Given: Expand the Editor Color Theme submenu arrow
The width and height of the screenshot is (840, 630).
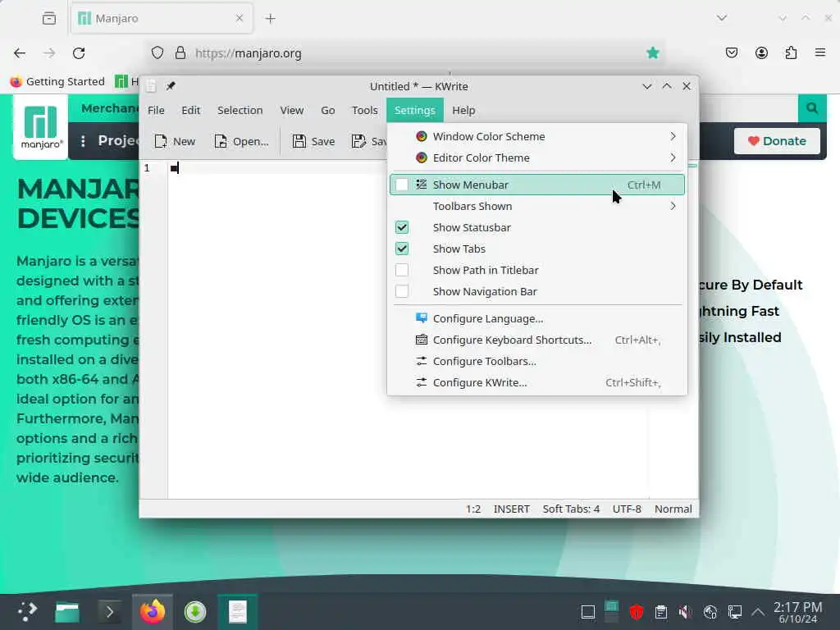Looking at the screenshot, I should click(x=673, y=158).
